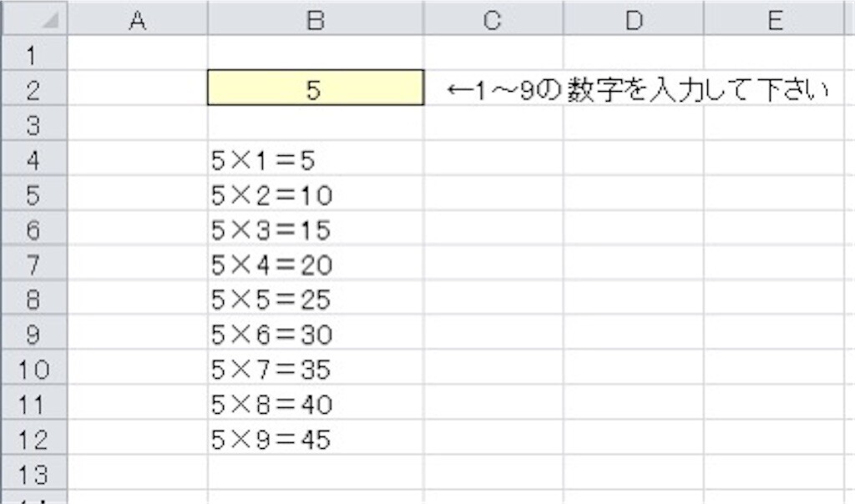
Task: Click cell showing 5×6=30
Action: [316, 332]
